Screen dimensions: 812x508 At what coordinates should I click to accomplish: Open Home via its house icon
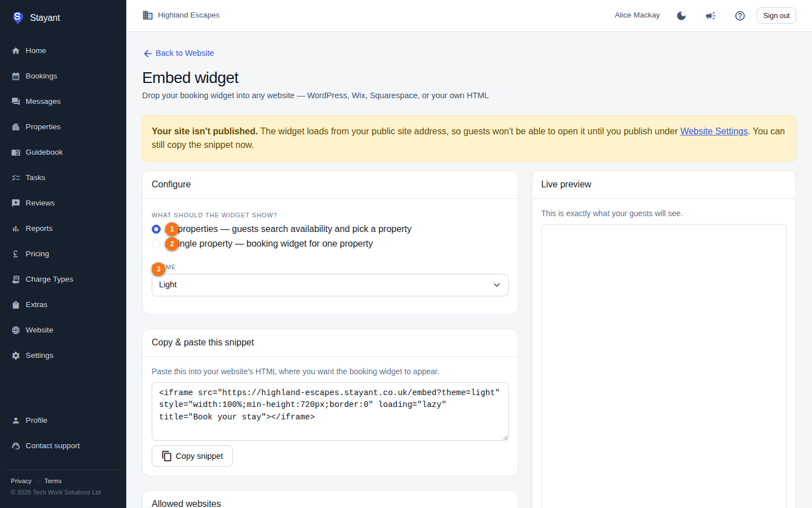(16, 51)
